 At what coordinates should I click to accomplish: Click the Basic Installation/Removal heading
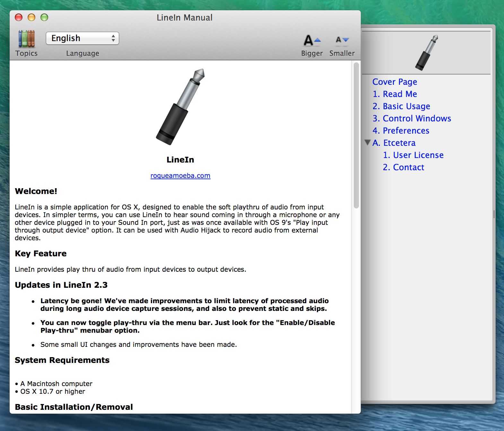pyautogui.click(x=74, y=407)
